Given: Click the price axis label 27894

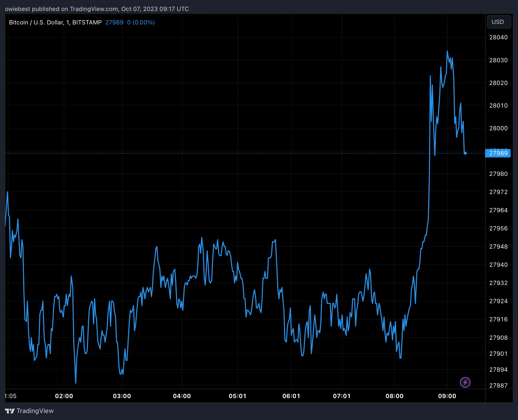Looking at the screenshot, I should (498, 370).
